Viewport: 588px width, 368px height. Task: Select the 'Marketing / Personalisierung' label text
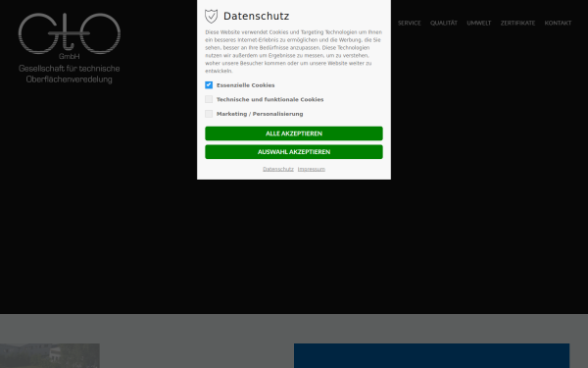tap(260, 114)
